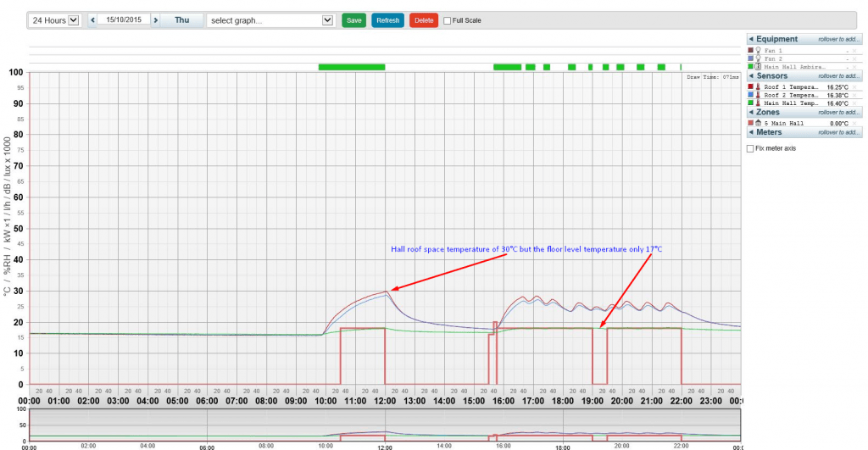Open the 24 Hours time range dropdown
Viewport: 868px width, 450px height.
tap(53, 19)
